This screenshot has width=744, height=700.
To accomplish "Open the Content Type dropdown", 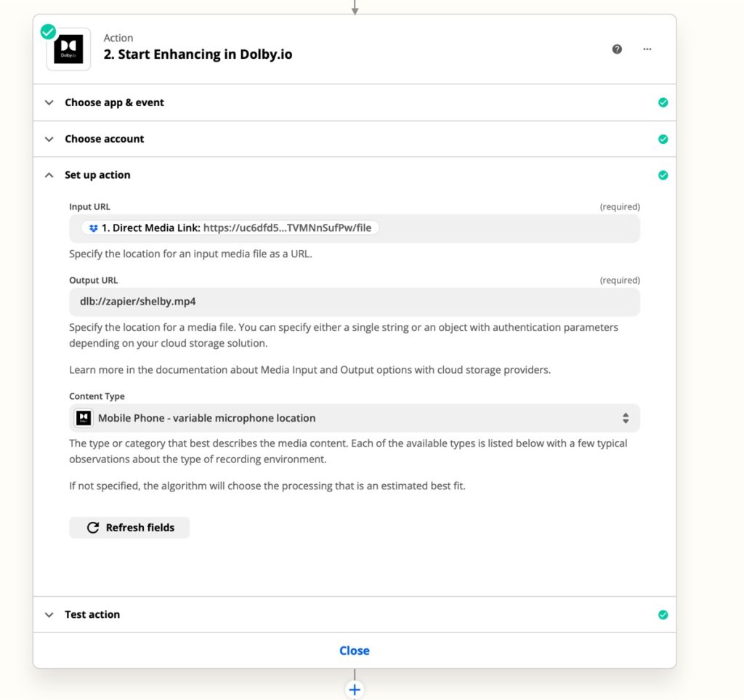I will pyautogui.click(x=355, y=418).
